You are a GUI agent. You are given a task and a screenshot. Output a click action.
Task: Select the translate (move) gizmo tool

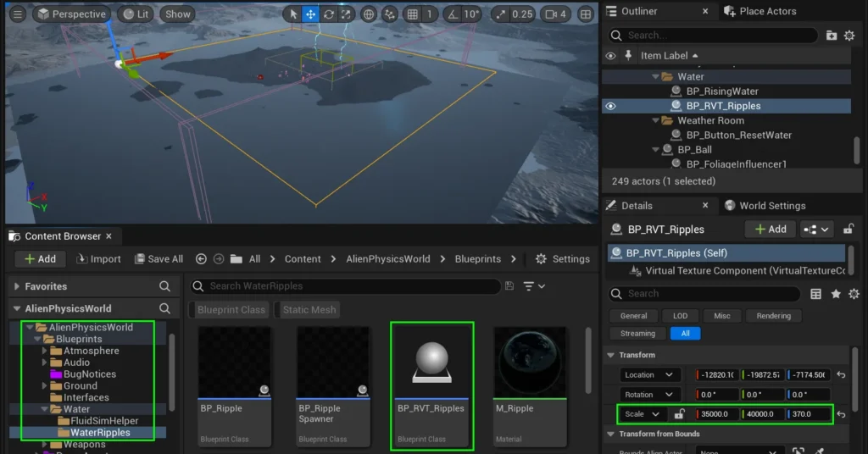[x=311, y=14]
